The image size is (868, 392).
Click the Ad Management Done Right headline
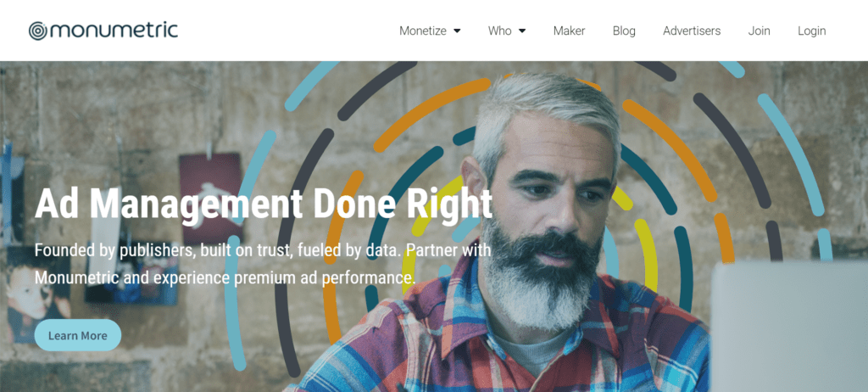pyautogui.click(x=264, y=204)
